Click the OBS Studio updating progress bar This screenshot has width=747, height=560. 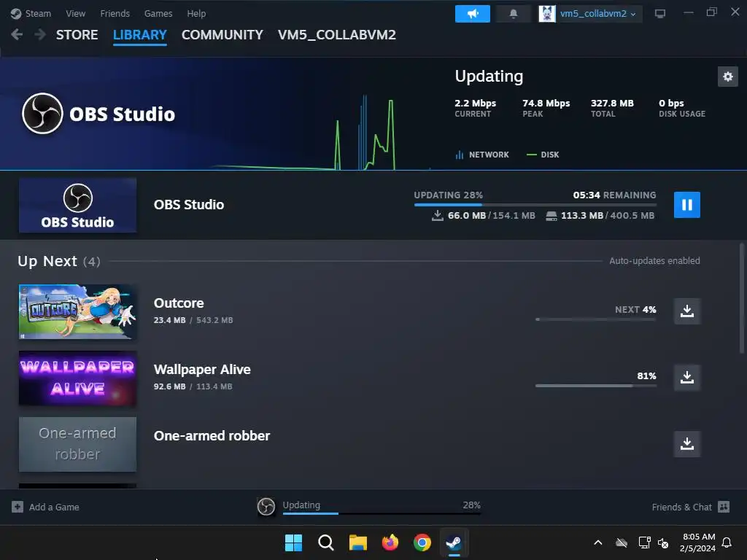tap(535, 205)
